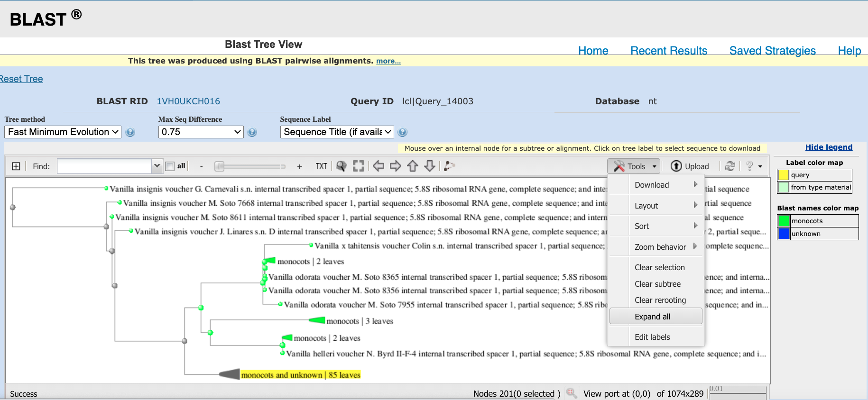Click the Hide legend link
This screenshot has width=868, height=400.
[829, 147]
